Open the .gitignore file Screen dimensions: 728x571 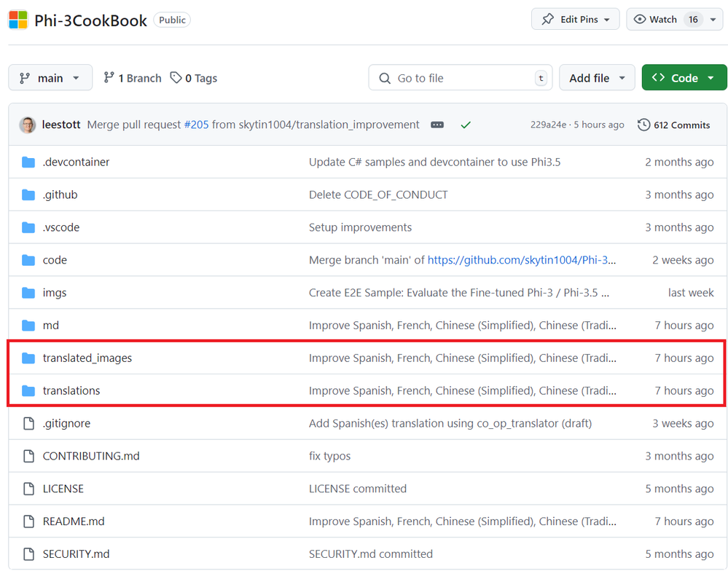(66, 423)
